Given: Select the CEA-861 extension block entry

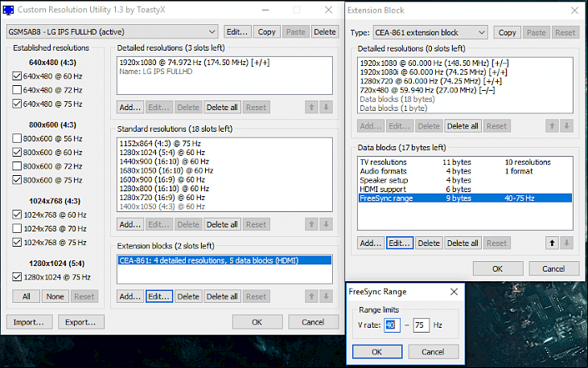Looking at the screenshot, I should [224, 260].
